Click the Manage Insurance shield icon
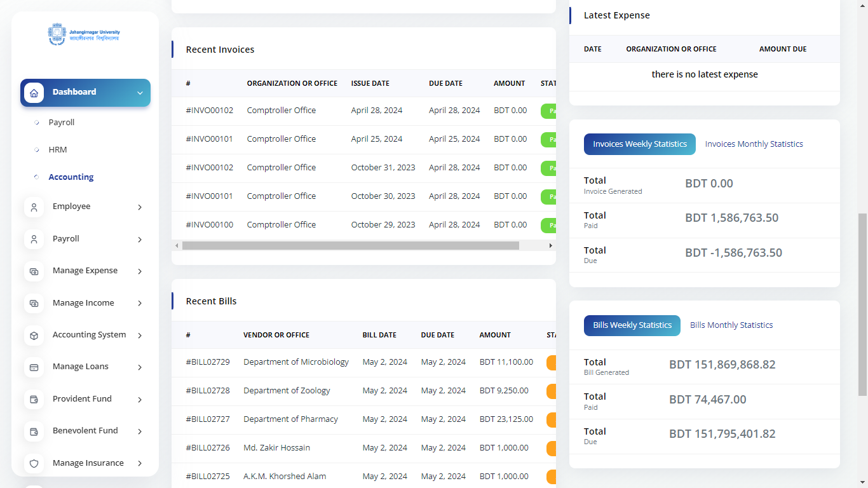 pos(34,464)
